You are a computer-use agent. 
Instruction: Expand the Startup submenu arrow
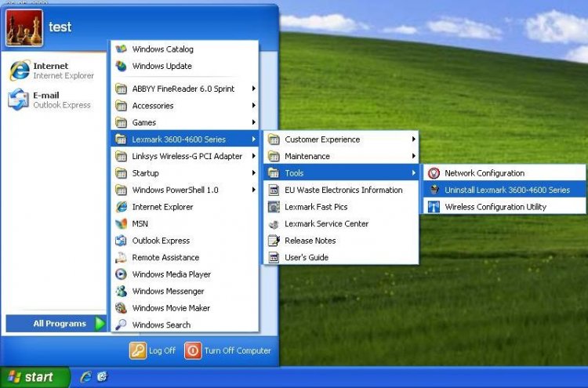pos(254,172)
